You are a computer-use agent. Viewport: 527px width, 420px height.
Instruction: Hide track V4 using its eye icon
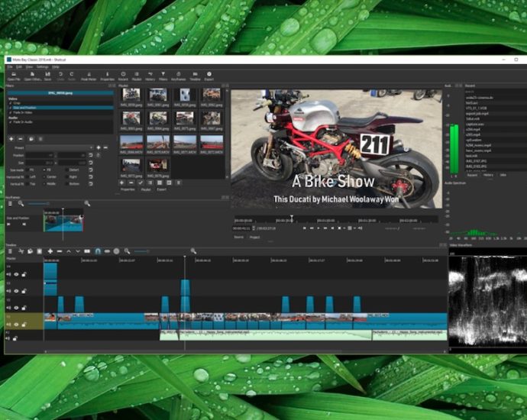pyautogui.click(x=16, y=274)
